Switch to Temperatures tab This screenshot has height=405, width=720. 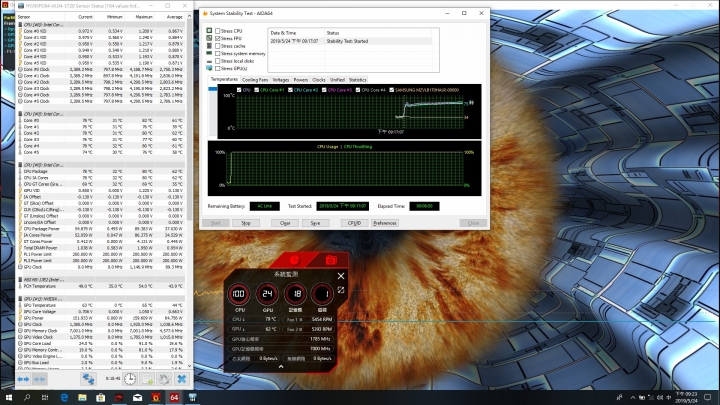click(224, 79)
